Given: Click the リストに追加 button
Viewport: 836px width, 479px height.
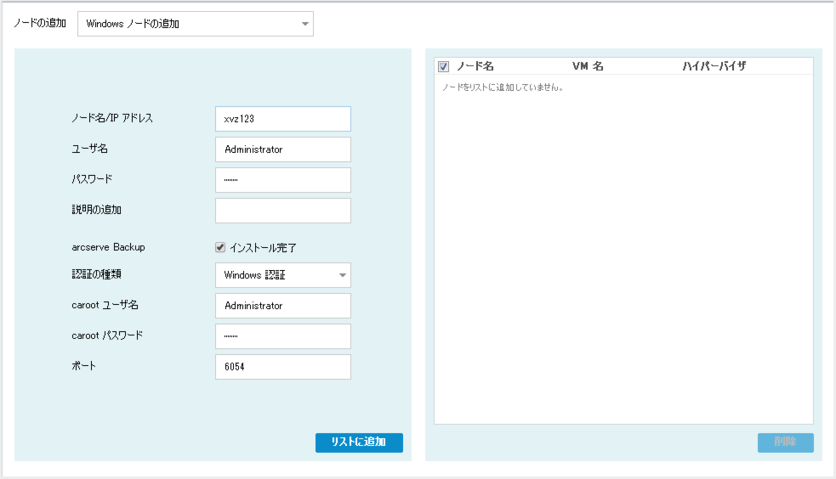Looking at the screenshot, I should pos(359,442).
